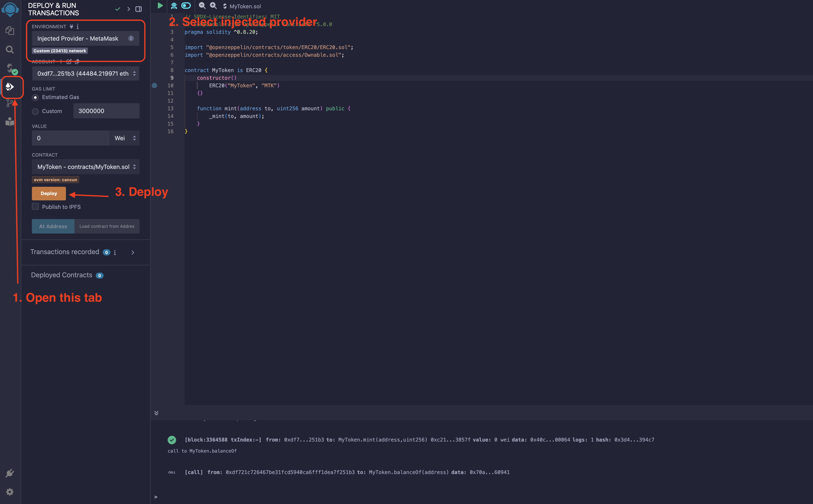Open RemixAI assistant with the robot icon
This screenshot has height=504, width=813.
[x=174, y=5]
